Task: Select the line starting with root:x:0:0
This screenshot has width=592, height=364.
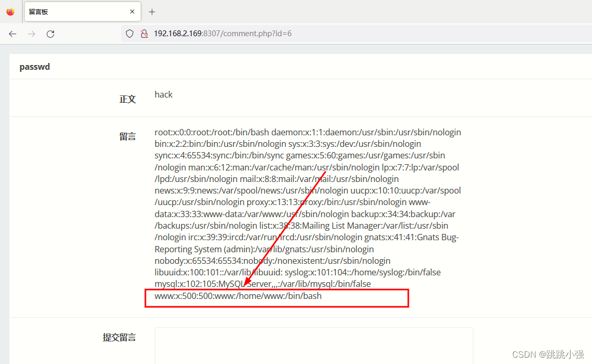Action: 308,132
